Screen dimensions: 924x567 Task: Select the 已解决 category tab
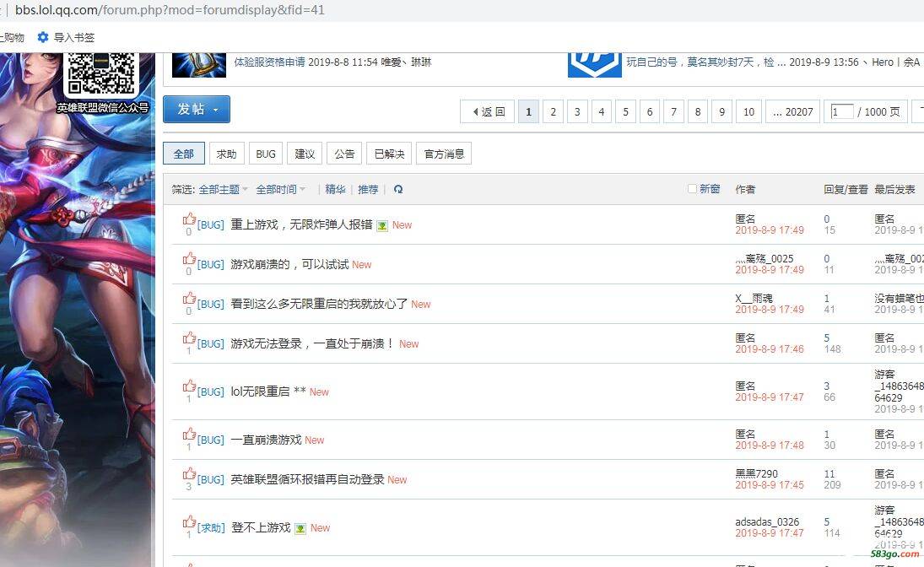tap(389, 154)
